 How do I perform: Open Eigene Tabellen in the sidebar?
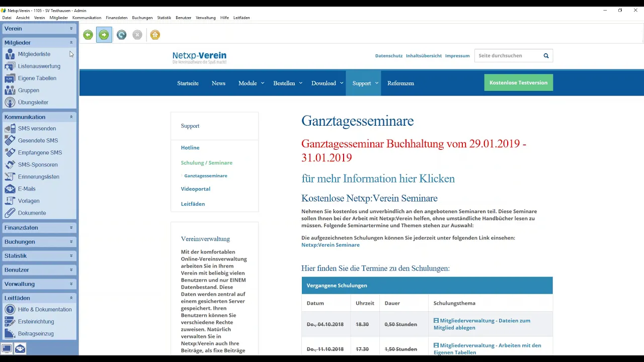[37, 78]
